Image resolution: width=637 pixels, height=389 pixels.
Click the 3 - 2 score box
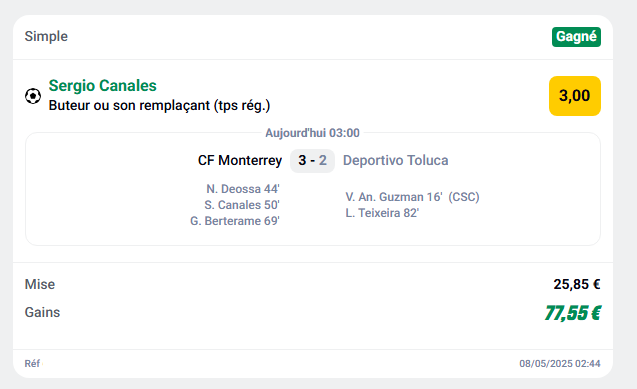pos(312,161)
